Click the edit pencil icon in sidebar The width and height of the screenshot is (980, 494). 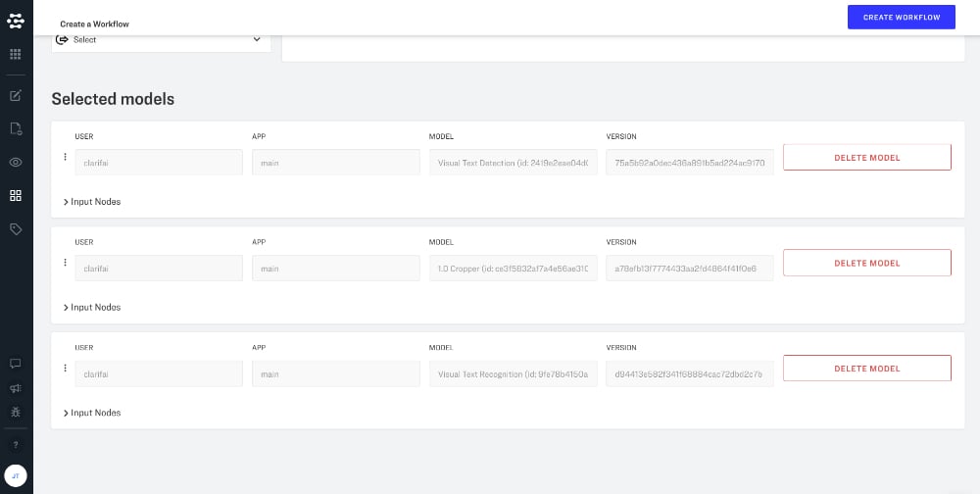point(16,95)
